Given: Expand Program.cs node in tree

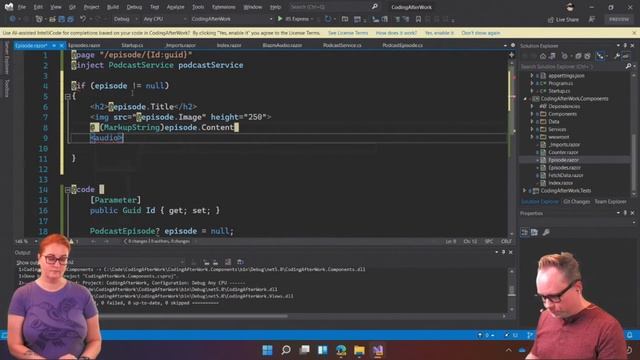Looking at the screenshot, I should pyautogui.click(x=532, y=83).
